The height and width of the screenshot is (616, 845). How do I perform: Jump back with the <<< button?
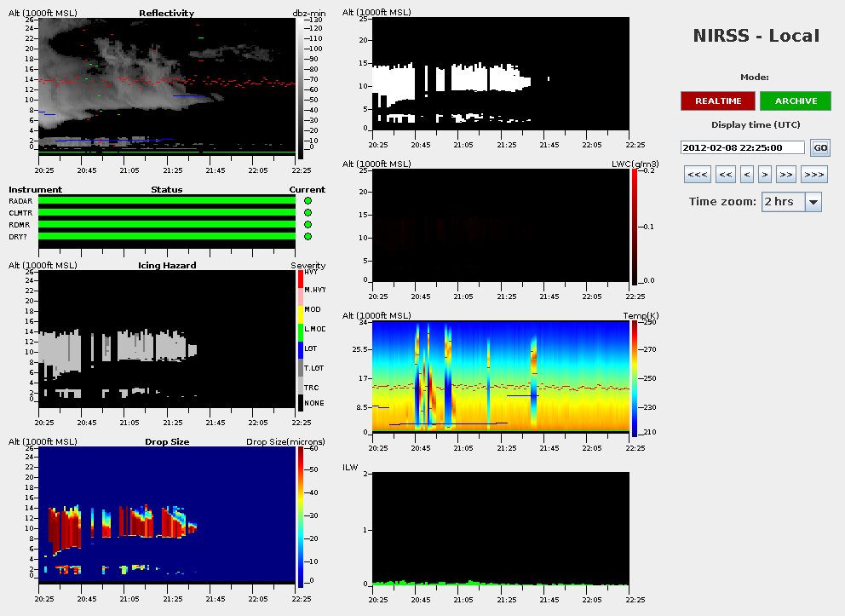click(x=697, y=175)
